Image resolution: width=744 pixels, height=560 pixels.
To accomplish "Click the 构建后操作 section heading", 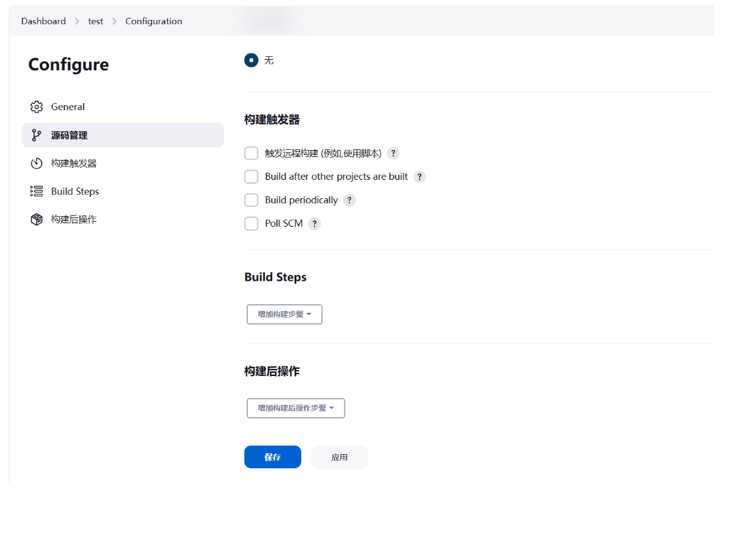I will (x=272, y=371).
